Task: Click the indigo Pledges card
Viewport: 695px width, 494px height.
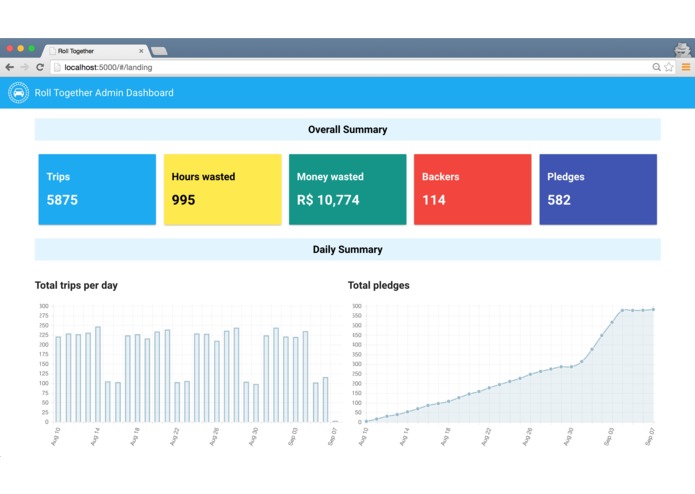Action: click(x=598, y=189)
